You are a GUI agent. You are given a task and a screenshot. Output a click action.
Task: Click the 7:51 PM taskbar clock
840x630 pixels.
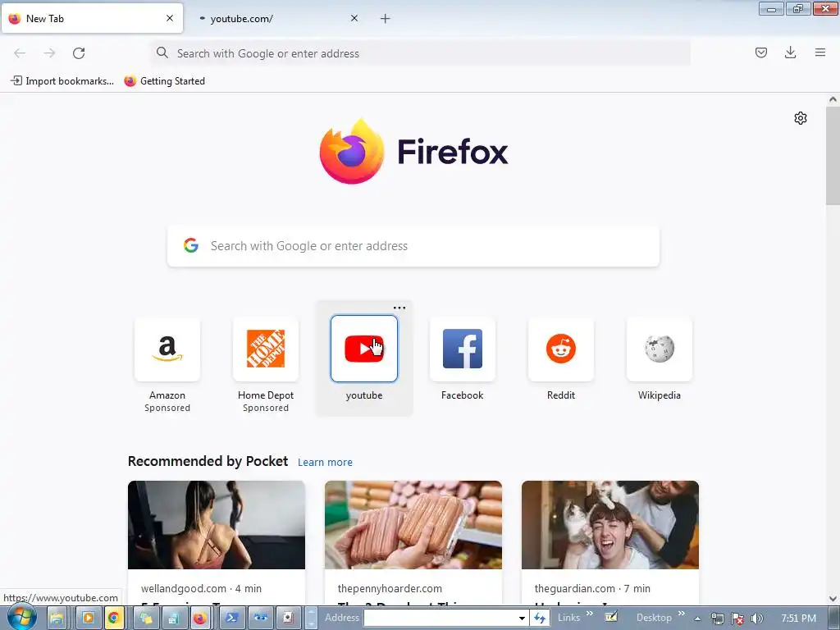coord(798,619)
